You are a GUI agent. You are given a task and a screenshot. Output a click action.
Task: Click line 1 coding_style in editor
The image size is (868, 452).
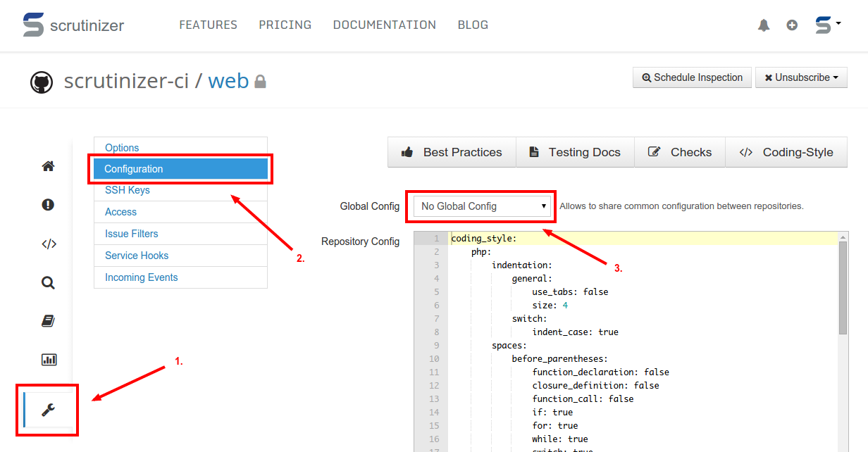(x=484, y=239)
